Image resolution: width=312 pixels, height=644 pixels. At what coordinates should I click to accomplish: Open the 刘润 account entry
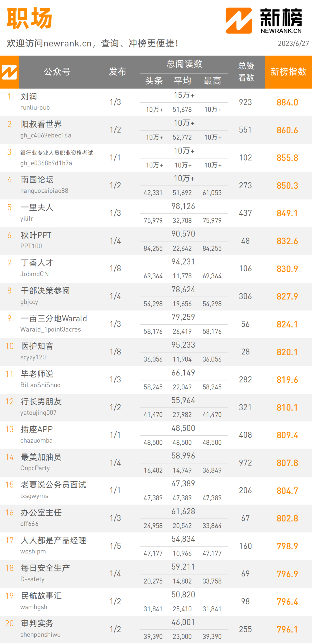point(29,97)
